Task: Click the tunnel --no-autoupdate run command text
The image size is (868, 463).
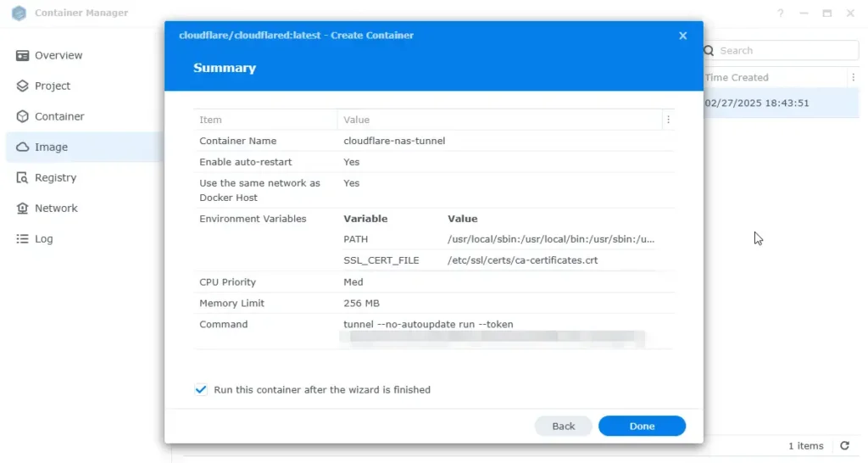Action: click(x=428, y=324)
